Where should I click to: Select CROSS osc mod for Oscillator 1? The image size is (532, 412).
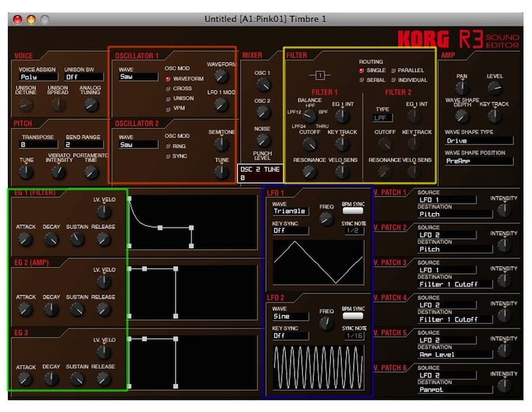(x=168, y=89)
